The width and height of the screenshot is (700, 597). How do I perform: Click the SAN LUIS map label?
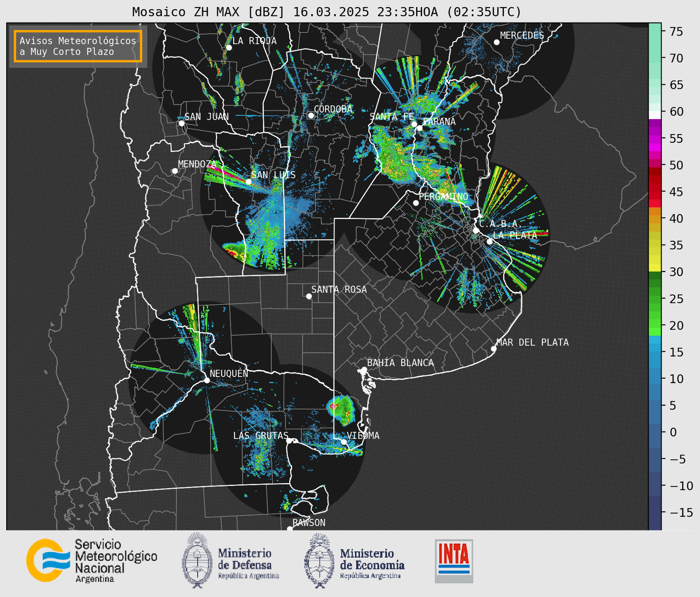274,175
